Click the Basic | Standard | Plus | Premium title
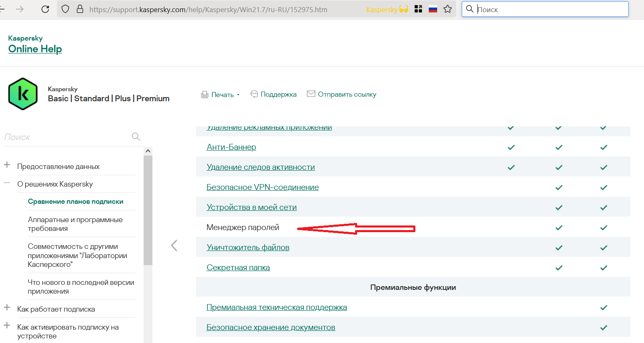This screenshot has height=343, width=644. coord(108,99)
